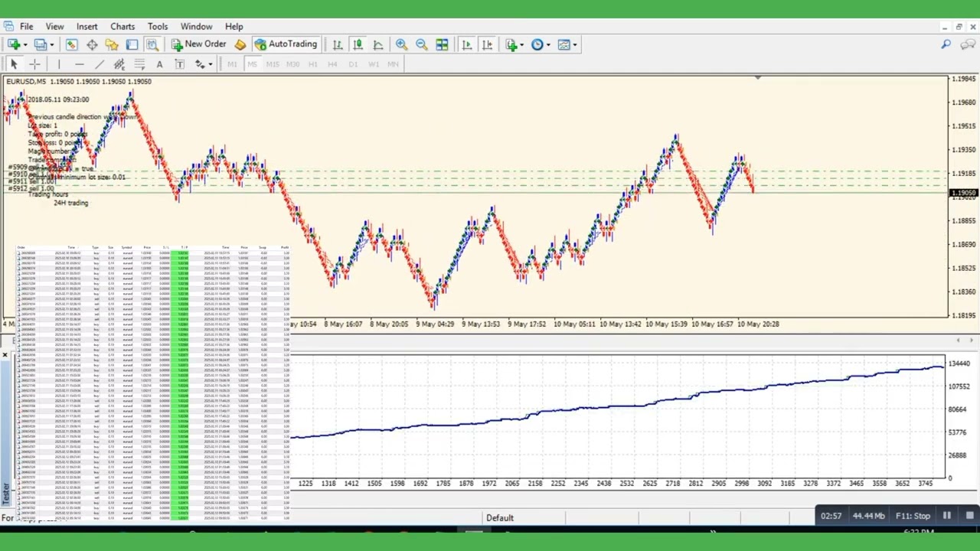The height and width of the screenshot is (551, 980).
Task: Open the MetaEditor yellow book icon
Action: (x=240, y=44)
